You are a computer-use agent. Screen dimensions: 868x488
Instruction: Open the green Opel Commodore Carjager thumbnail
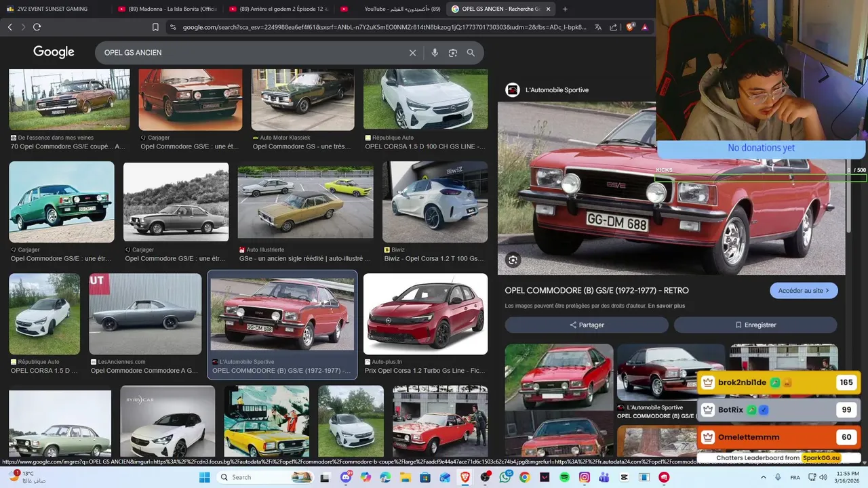click(62, 202)
